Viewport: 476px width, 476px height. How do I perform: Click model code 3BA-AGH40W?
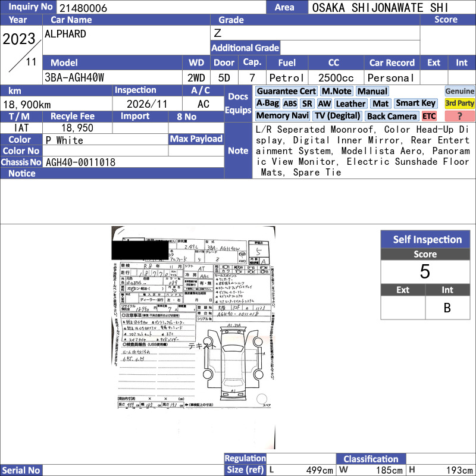pyautogui.click(x=74, y=78)
